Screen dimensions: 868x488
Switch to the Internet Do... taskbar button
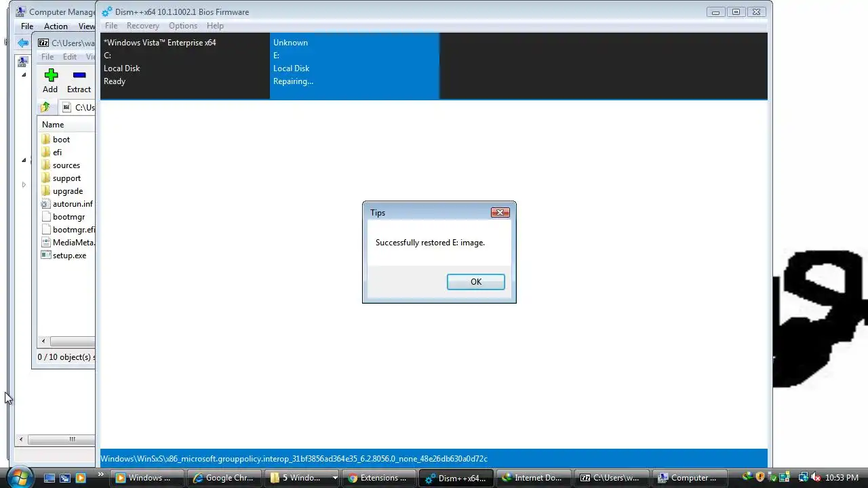click(533, 478)
